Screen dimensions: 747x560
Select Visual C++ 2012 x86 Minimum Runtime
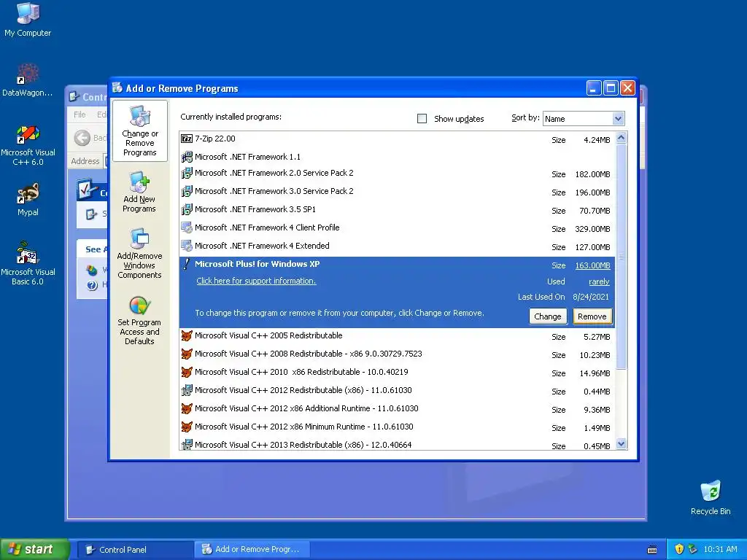pos(398,427)
